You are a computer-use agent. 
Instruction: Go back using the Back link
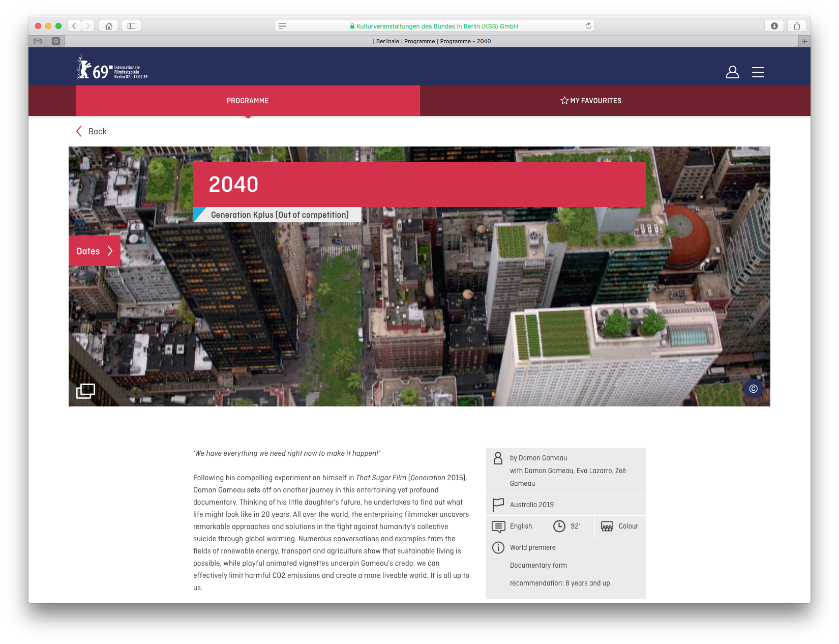tap(92, 131)
